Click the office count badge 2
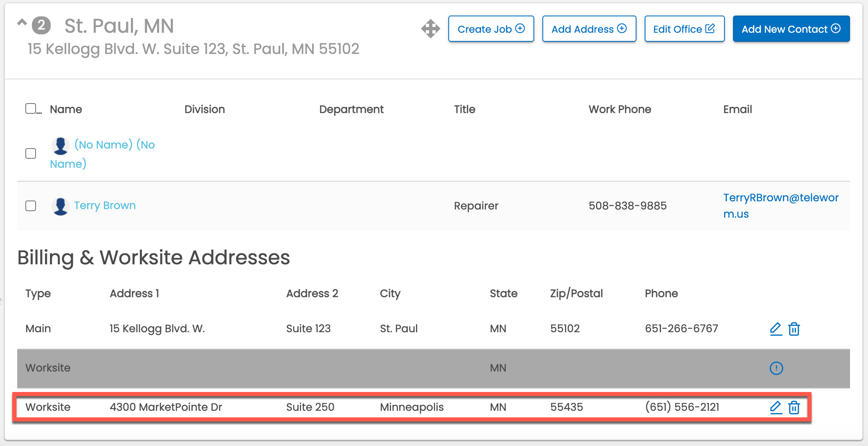Screen dimensions: 868x446 (x=41, y=25)
